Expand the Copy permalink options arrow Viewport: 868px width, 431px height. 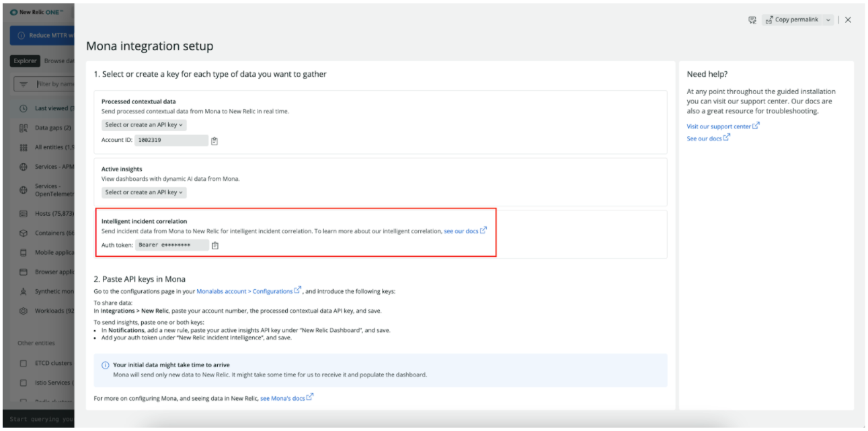click(x=828, y=20)
